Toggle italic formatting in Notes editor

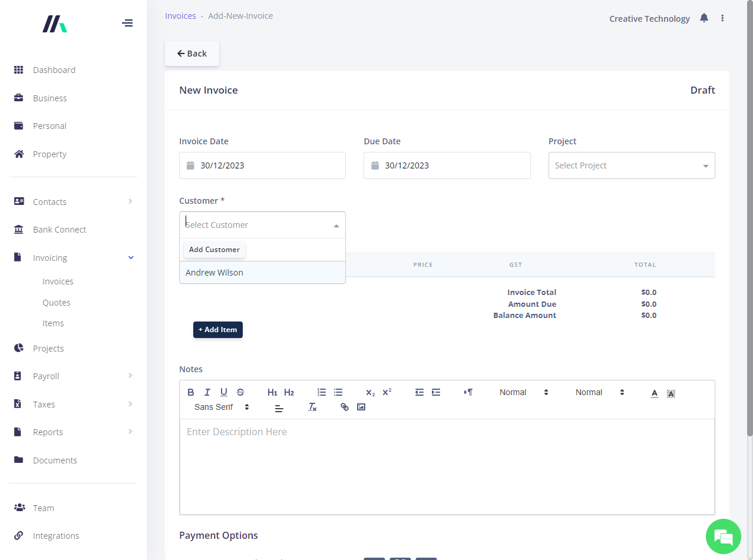pos(207,392)
